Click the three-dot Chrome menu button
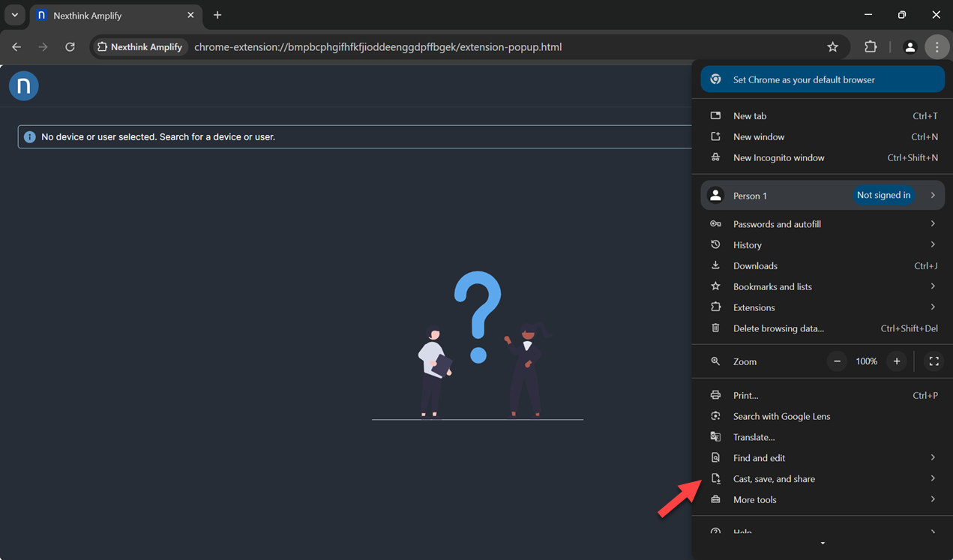Image resolution: width=953 pixels, height=560 pixels. click(x=937, y=47)
